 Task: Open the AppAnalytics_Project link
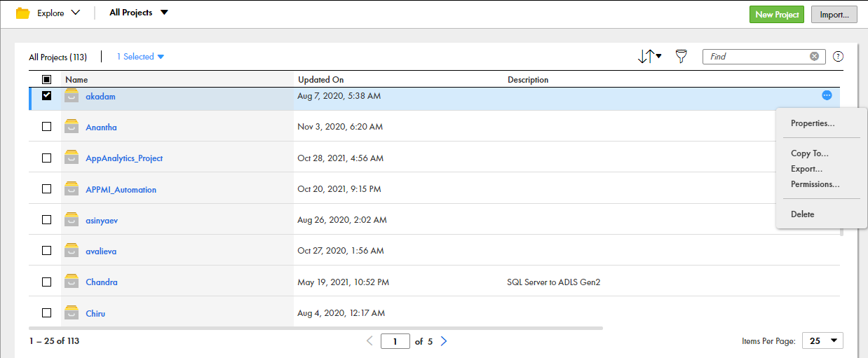coord(124,158)
